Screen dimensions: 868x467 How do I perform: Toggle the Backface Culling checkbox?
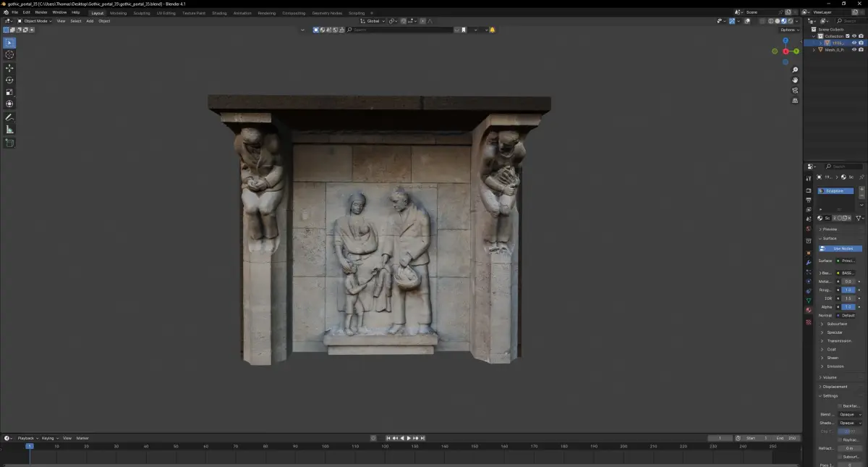pyautogui.click(x=840, y=406)
